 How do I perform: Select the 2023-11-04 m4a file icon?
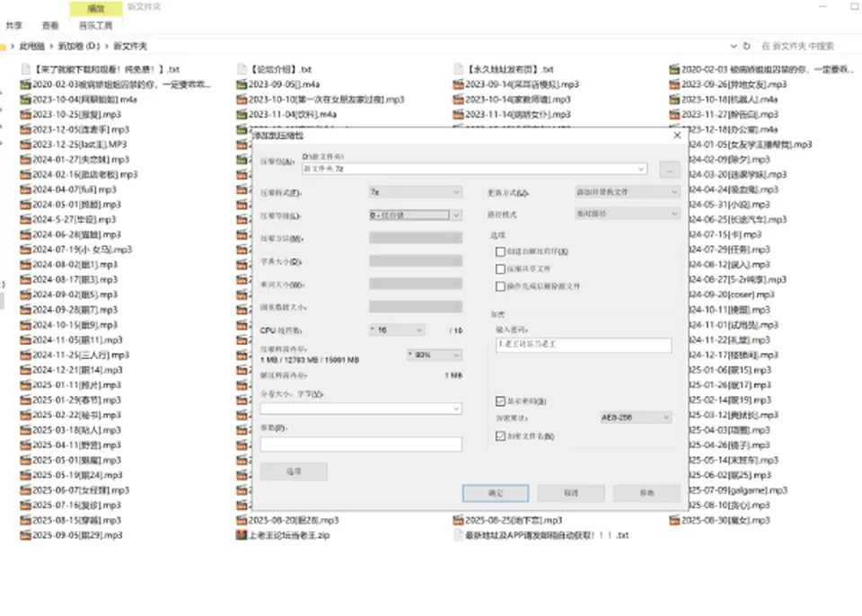click(x=242, y=114)
